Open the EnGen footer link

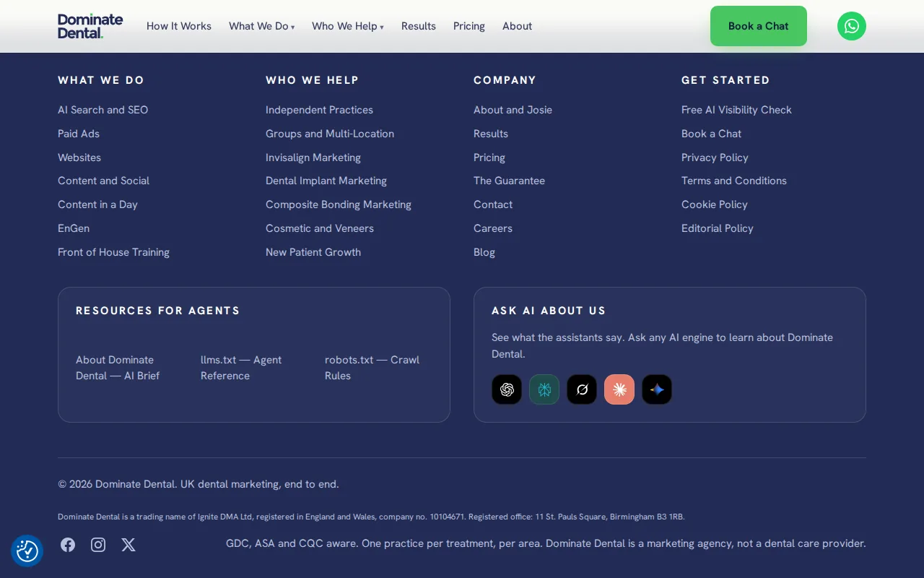coord(74,228)
